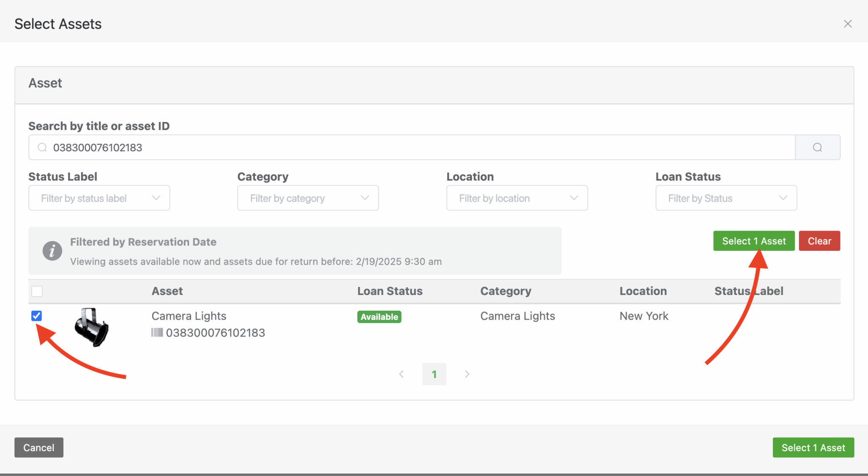Open the Camera Lights thumbnail image
The image size is (868, 476).
pos(92,327)
